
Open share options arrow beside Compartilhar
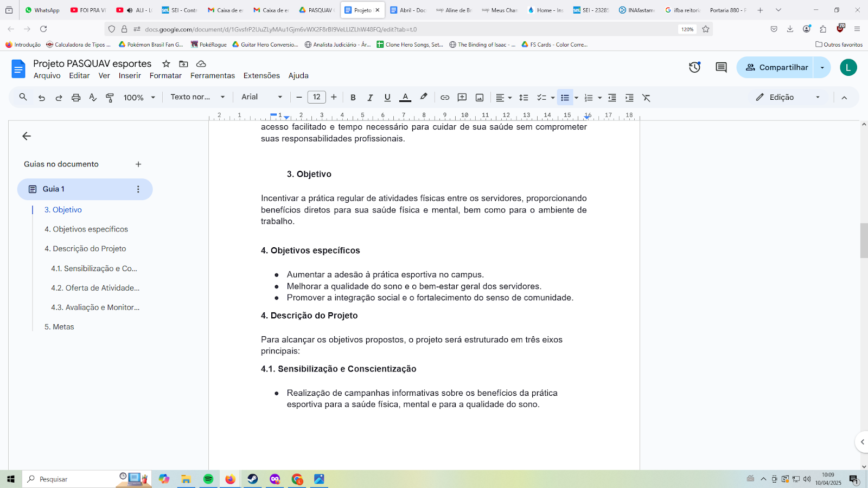tap(822, 67)
